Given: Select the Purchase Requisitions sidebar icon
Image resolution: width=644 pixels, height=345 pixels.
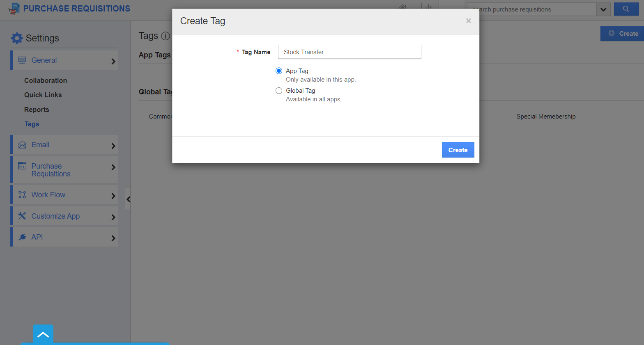Looking at the screenshot, I should pyautogui.click(x=22, y=166).
